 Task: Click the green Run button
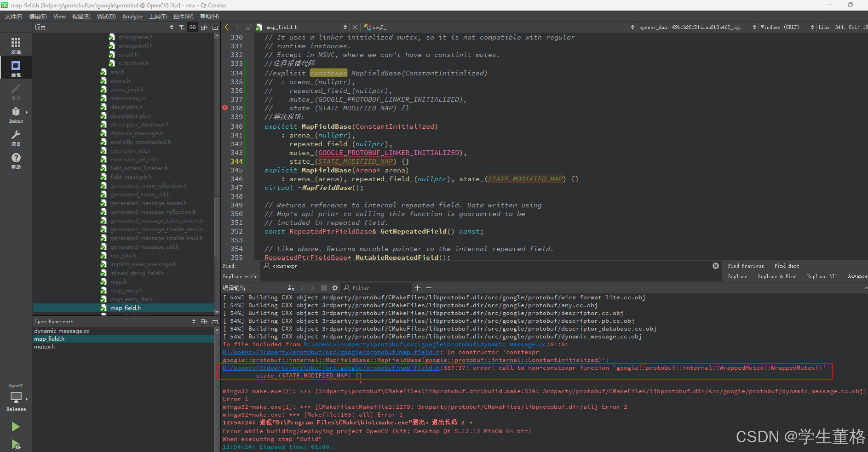[16, 427]
